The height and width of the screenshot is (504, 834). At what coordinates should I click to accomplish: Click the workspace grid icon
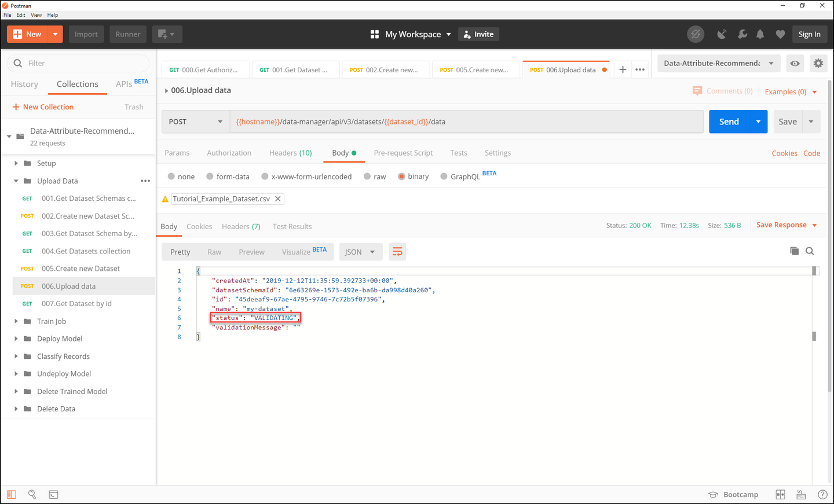375,34
